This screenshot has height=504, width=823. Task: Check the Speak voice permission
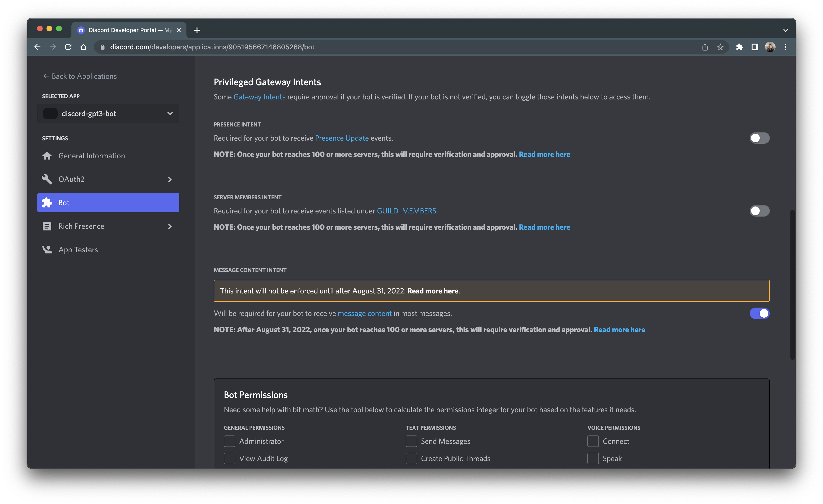pyautogui.click(x=593, y=458)
